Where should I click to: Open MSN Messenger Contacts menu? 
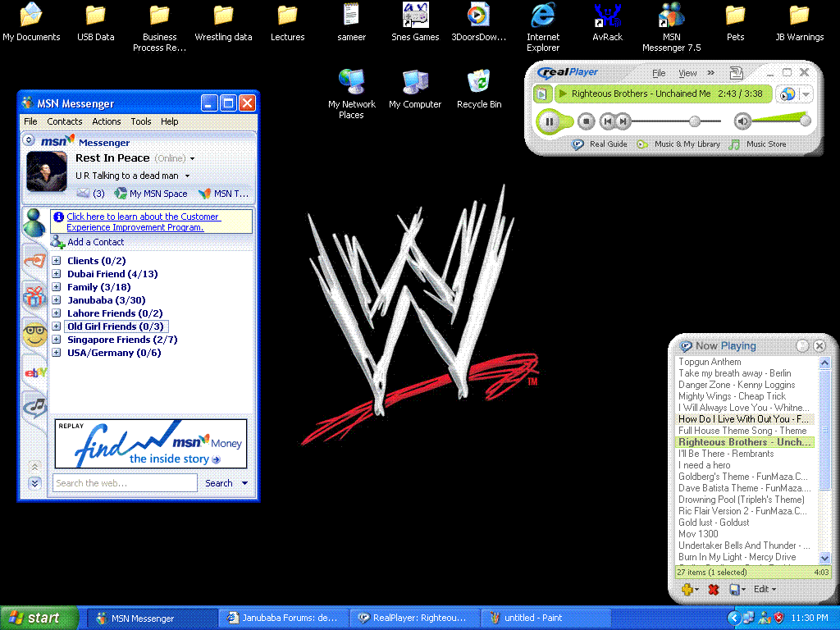tap(65, 121)
